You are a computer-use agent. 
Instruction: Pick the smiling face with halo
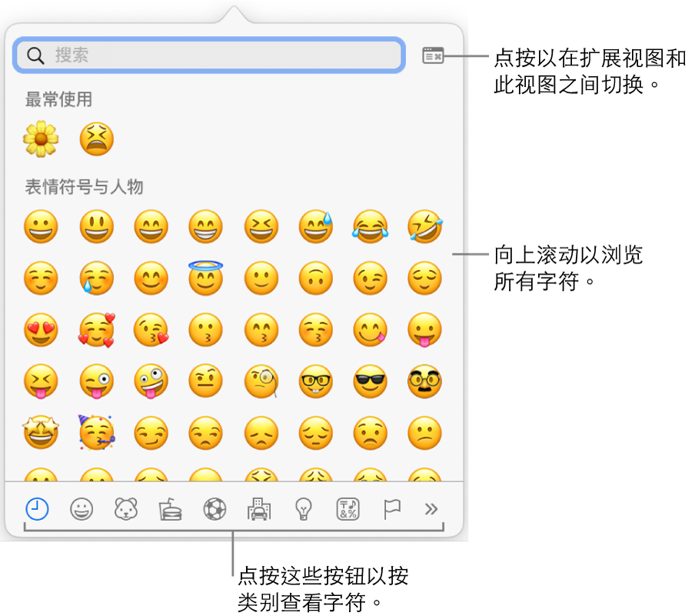click(206, 278)
